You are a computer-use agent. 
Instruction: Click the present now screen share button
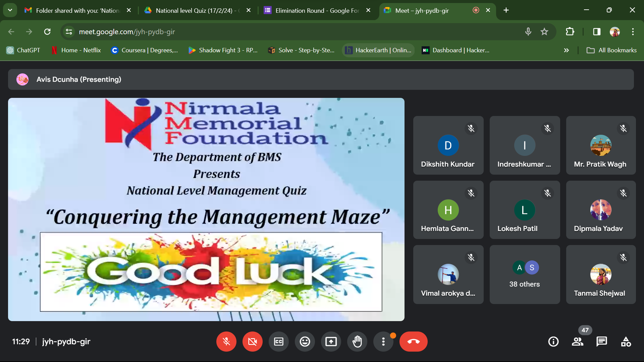click(331, 342)
